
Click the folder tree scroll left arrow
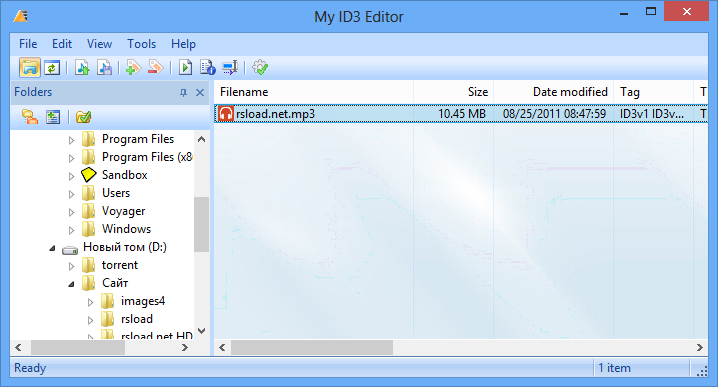18,348
